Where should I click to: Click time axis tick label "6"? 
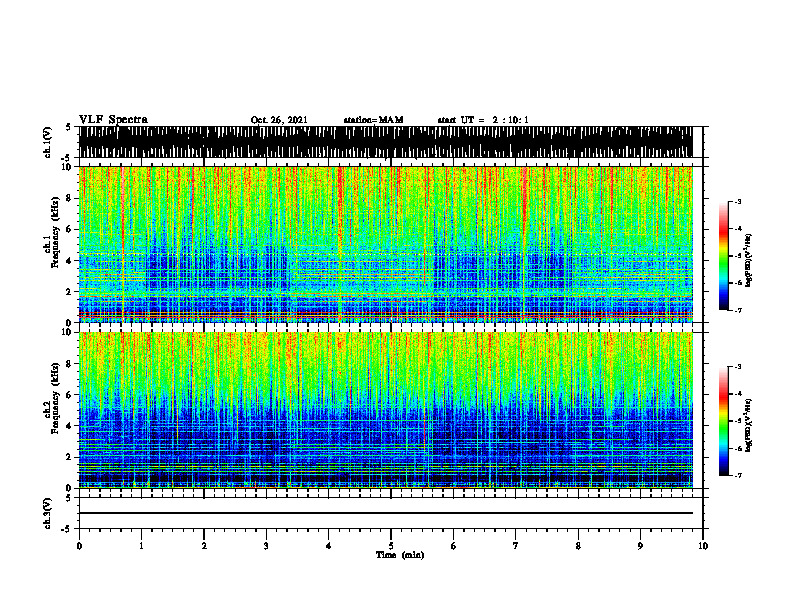tap(454, 546)
